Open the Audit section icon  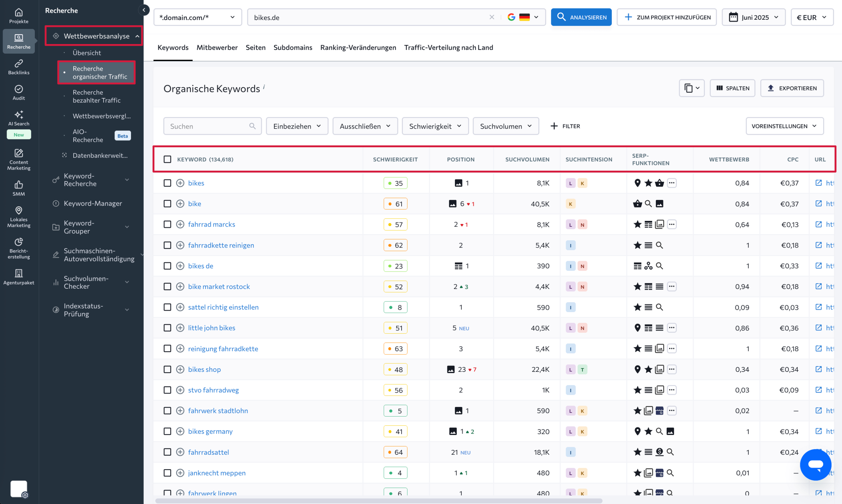[19, 89]
